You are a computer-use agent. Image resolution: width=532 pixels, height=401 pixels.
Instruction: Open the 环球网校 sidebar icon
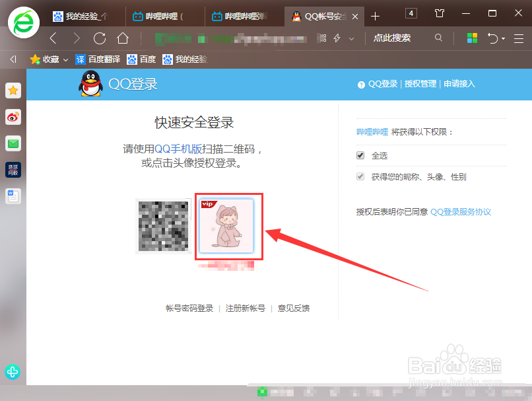coord(13,170)
